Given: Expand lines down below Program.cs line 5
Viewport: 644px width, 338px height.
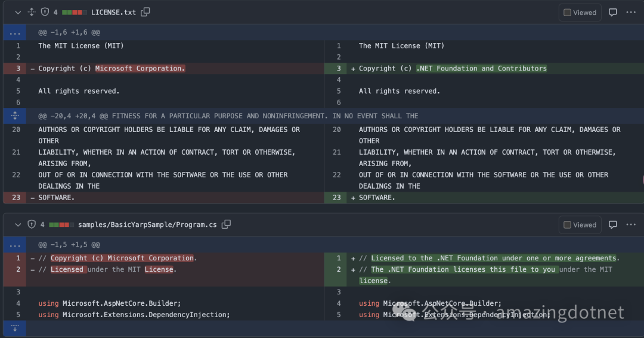Looking at the screenshot, I should point(15,328).
